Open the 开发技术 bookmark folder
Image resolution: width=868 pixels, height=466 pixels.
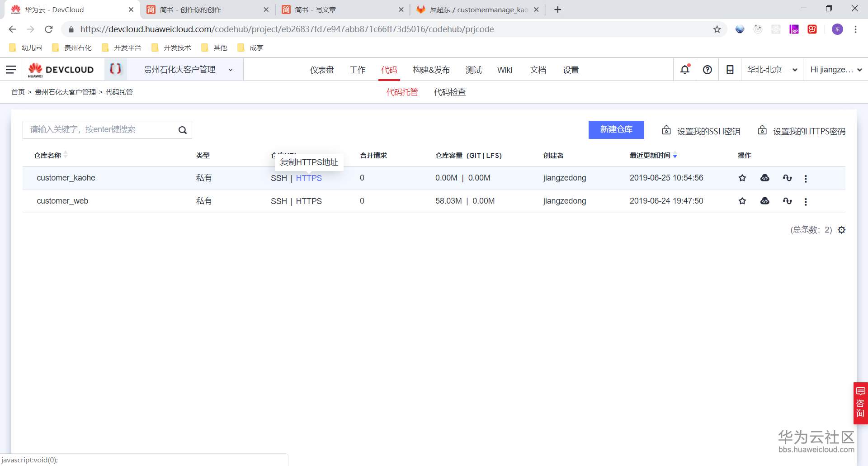(x=171, y=48)
